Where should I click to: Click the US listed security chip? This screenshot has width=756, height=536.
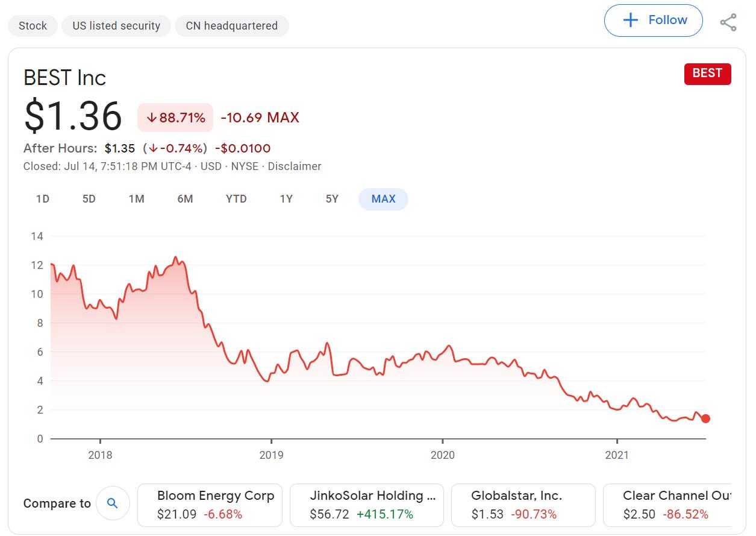tap(116, 26)
